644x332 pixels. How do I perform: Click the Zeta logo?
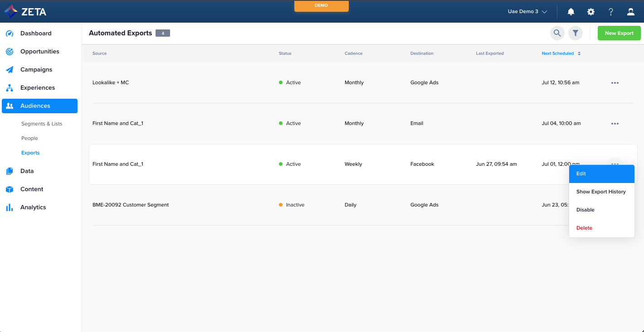click(25, 12)
